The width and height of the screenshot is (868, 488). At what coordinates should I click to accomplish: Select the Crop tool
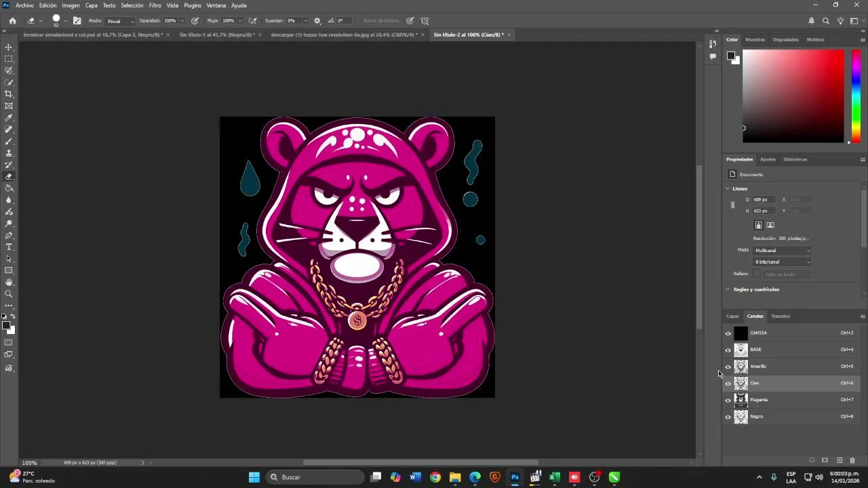pyautogui.click(x=9, y=94)
